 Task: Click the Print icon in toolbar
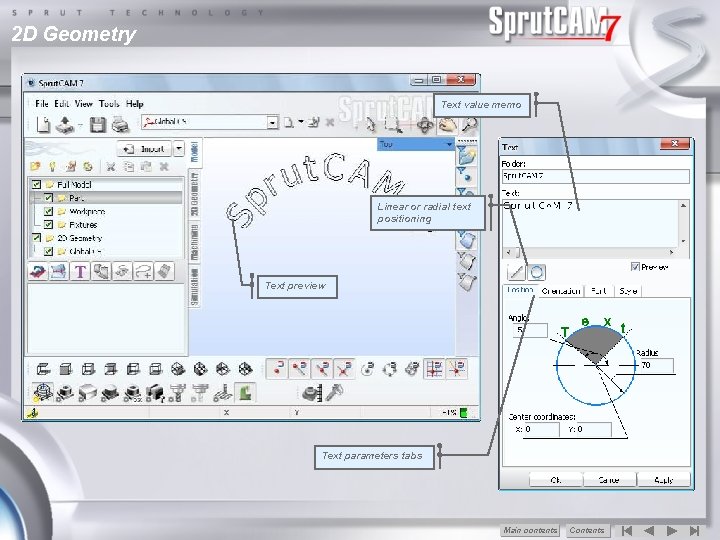tap(120, 124)
